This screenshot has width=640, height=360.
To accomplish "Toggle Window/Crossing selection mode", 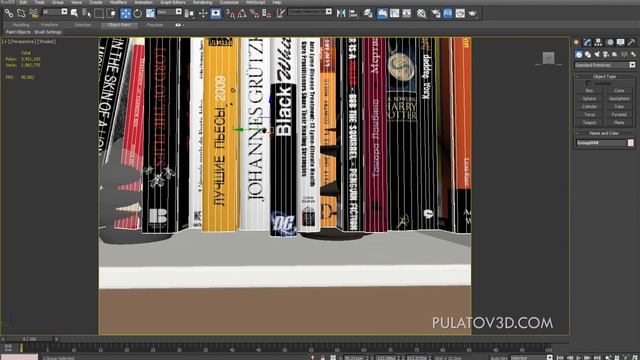I will click(x=111, y=13).
